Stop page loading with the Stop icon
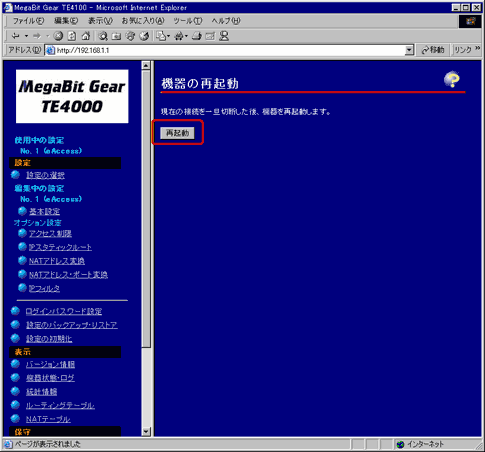This screenshot has width=485, height=452. (58, 36)
